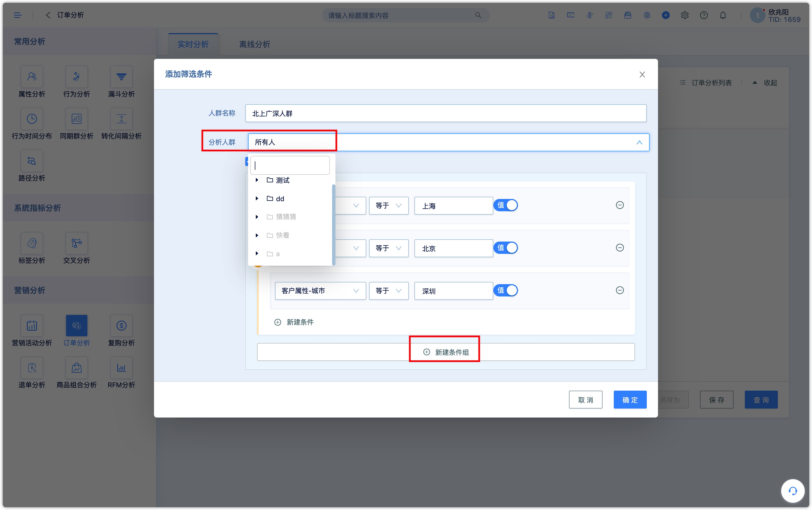Viewport: 812px width, 510px height.
Task: Open the customer service headset button
Action: pyautogui.click(x=792, y=491)
